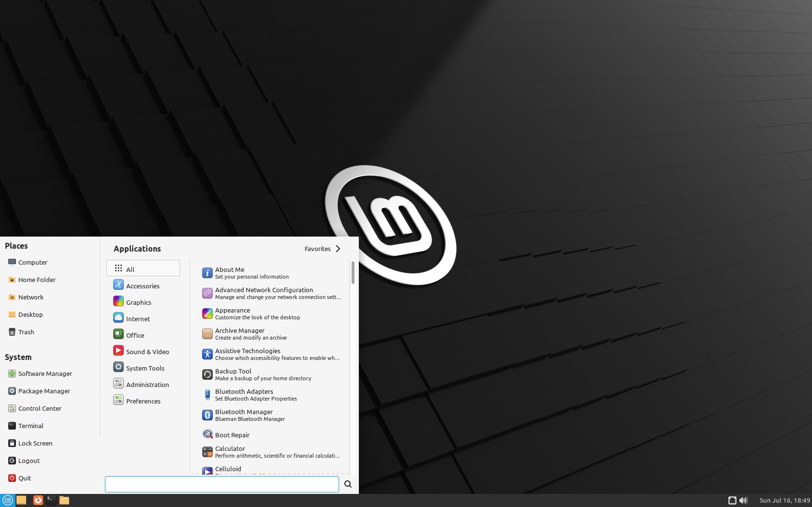Open Archive Manager
The width and height of the screenshot is (812, 507).
(x=272, y=334)
